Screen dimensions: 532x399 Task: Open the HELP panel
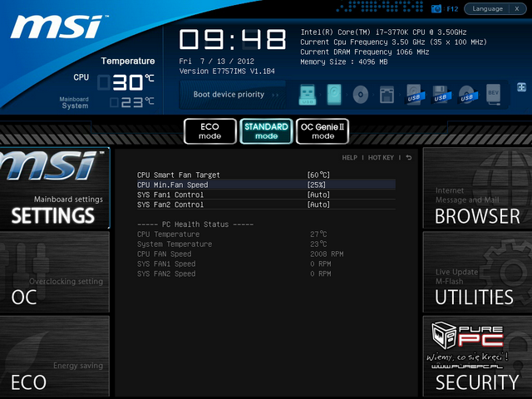pos(349,157)
